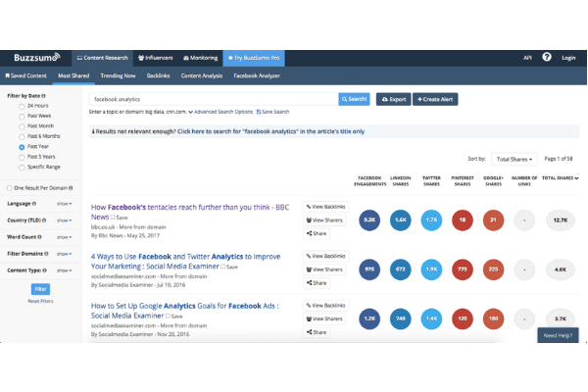This screenshot has height=392, width=588.
Task: Select the 24 Hours date filter
Action: pyautogui.click(x=22, y=106)
